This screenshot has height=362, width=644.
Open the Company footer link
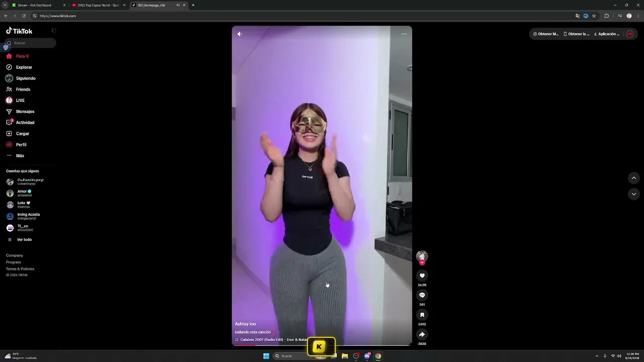[x=15, y=255]
